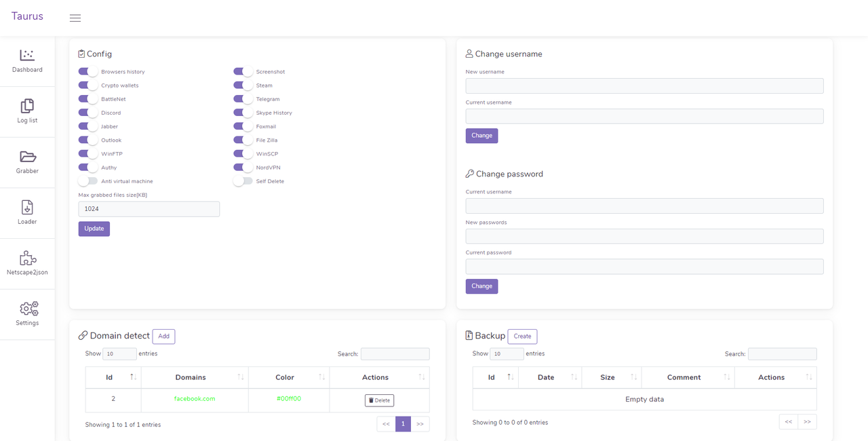This screenshot has height=441, width=868.
Task: Click the New username field
Action: pyautogui.click(x=644, y=85)
